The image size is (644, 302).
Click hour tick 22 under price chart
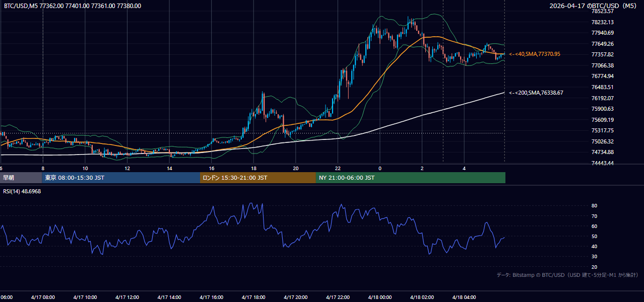(338, 168)
